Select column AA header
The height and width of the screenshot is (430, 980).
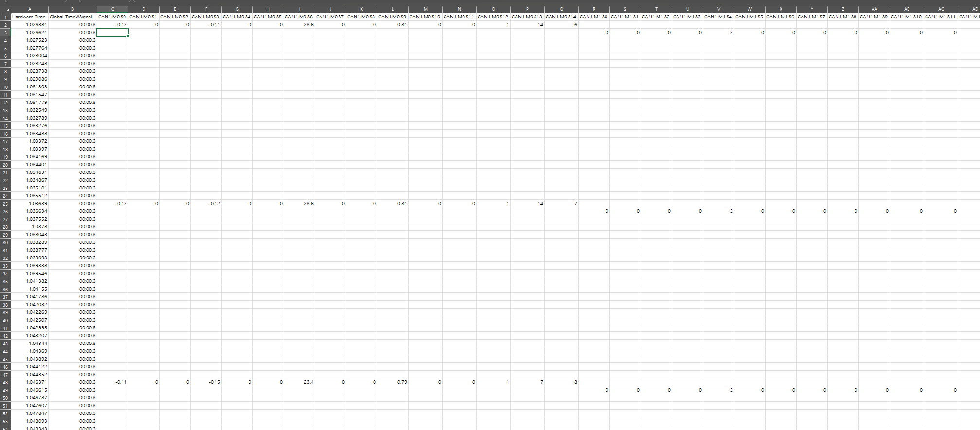[x=874, y=9]
